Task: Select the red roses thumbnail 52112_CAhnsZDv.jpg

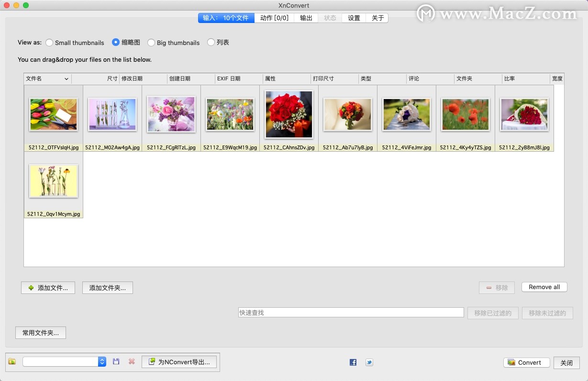Action: click(x=289, y=114)
